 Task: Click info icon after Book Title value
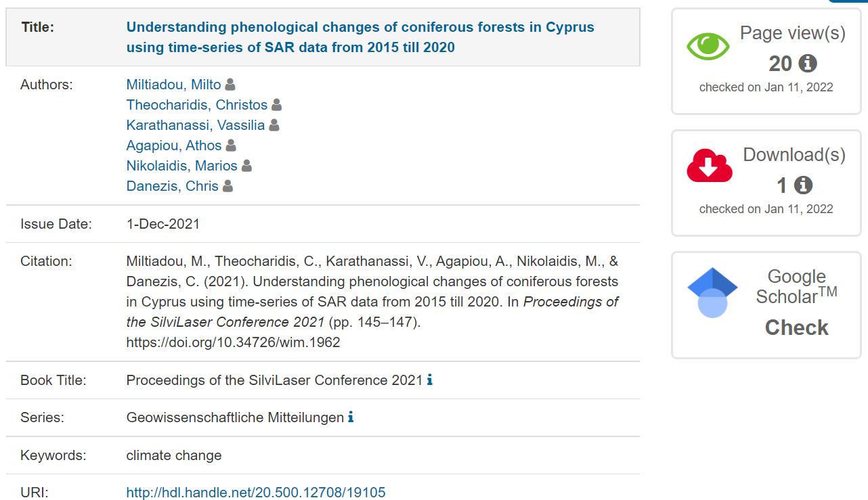(430, 380)
